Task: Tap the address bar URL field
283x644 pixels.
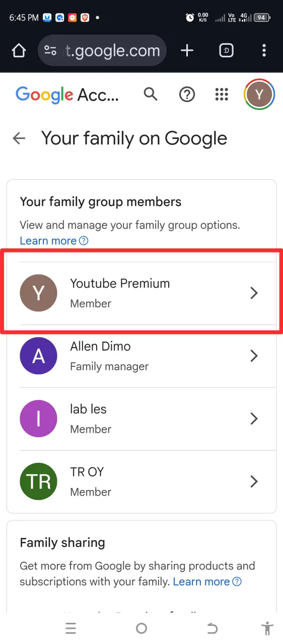Action: [113, 50]
